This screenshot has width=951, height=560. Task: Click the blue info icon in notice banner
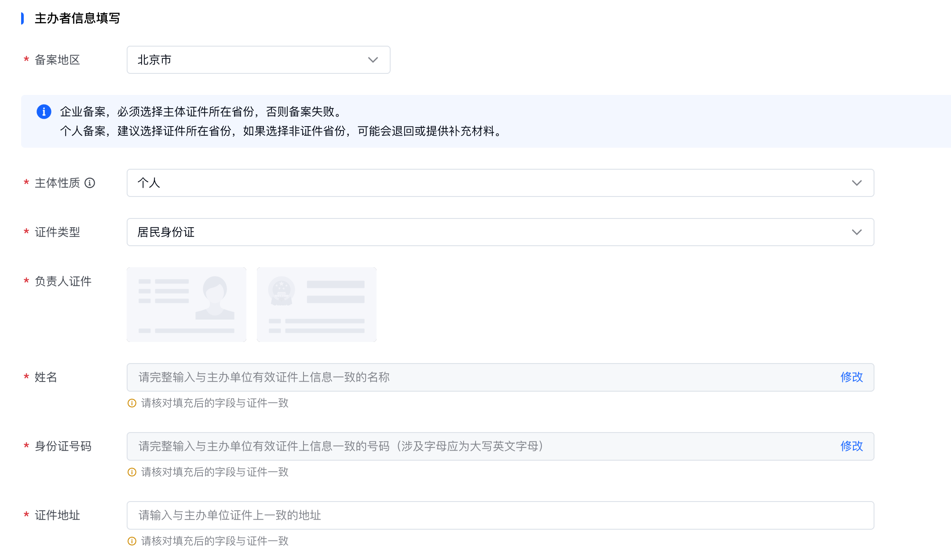click(x=44, y=112)
